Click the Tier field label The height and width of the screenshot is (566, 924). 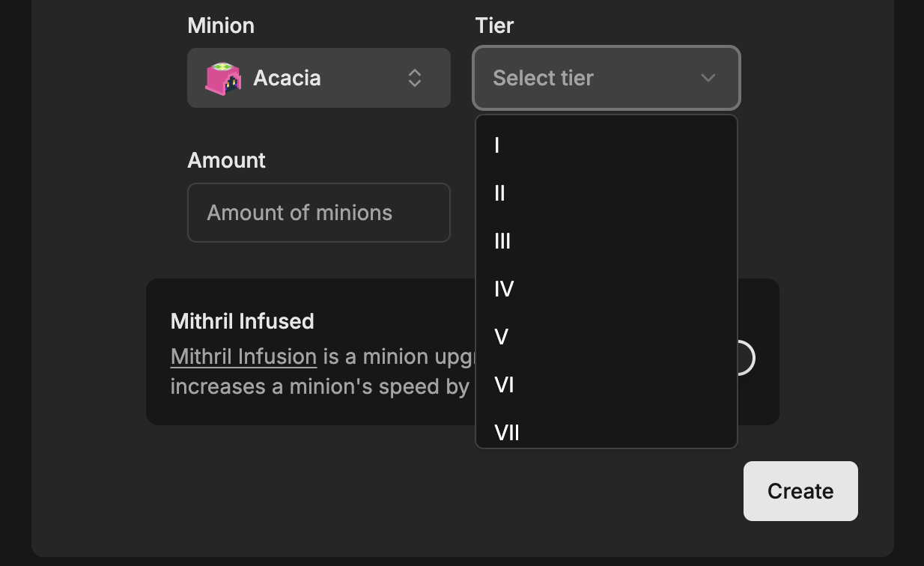[x=494, y=25]
